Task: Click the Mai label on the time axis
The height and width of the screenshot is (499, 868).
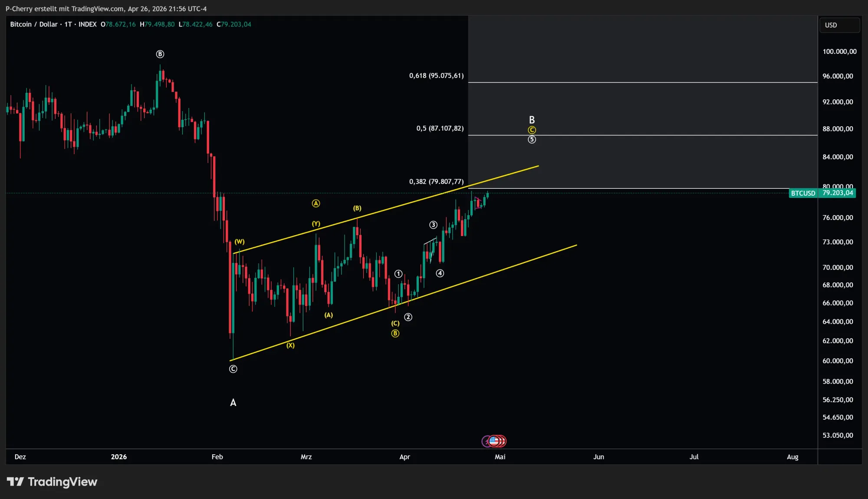Action: click(x=500, y=456)
